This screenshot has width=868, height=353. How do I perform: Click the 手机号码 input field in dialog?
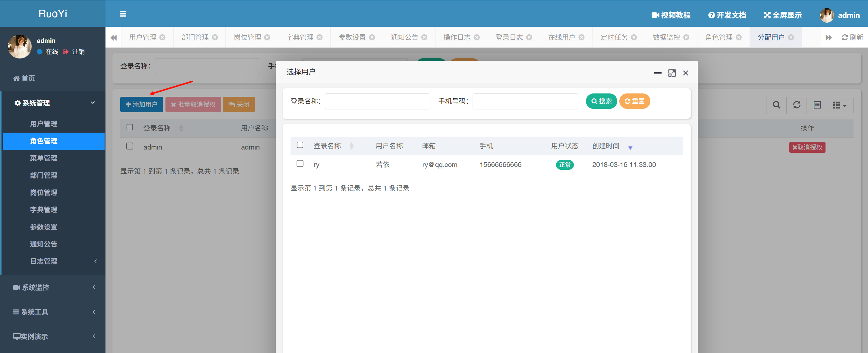[x=525, y=102]
